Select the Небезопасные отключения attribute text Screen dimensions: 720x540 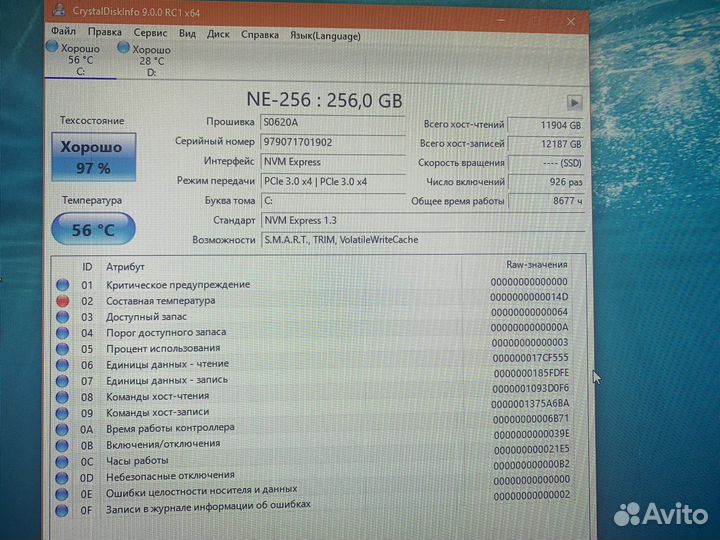(x=170, y=476)
